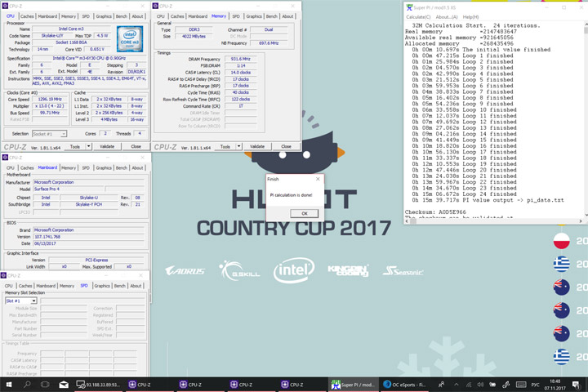
Task: Open Caches tab in the CPU-tab CPU-Z window
Action: [27, 16]
